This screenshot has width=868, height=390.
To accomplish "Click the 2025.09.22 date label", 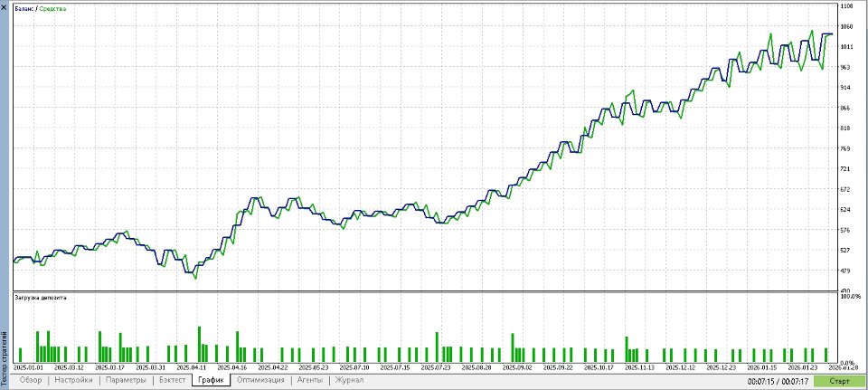I will [559, 367].
